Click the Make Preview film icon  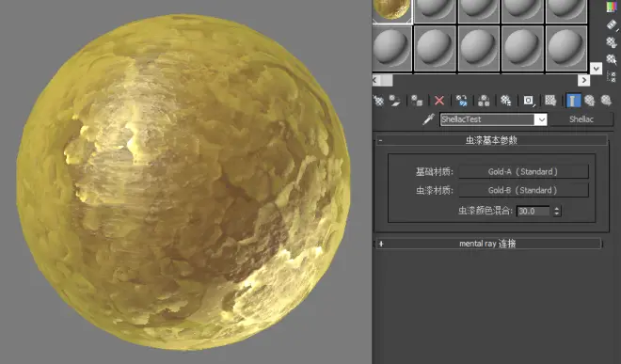click(x=612, y=25)
